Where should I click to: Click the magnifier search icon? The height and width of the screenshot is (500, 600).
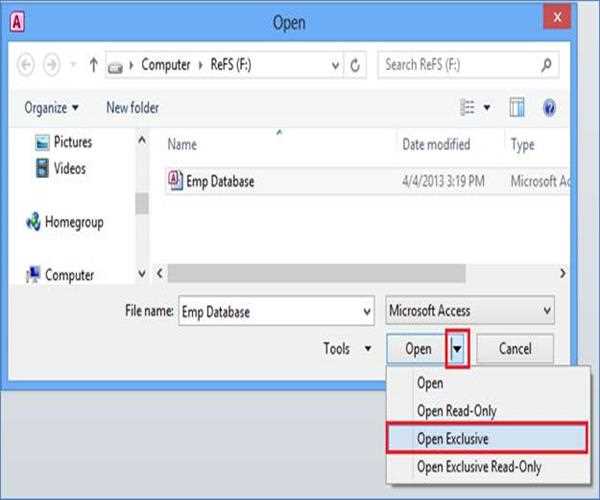tap(546, 65)
